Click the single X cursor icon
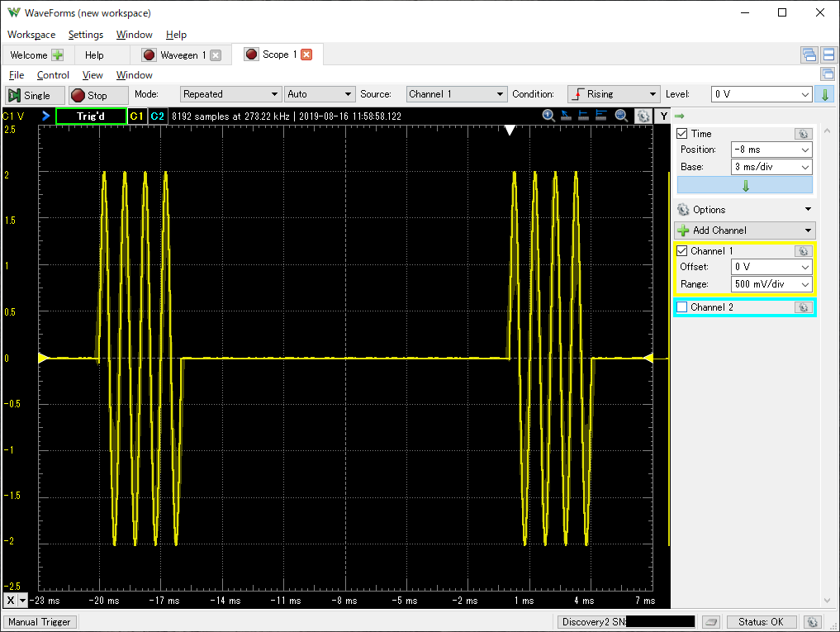The height and width of the screenshot is (632, 840). 583,116
